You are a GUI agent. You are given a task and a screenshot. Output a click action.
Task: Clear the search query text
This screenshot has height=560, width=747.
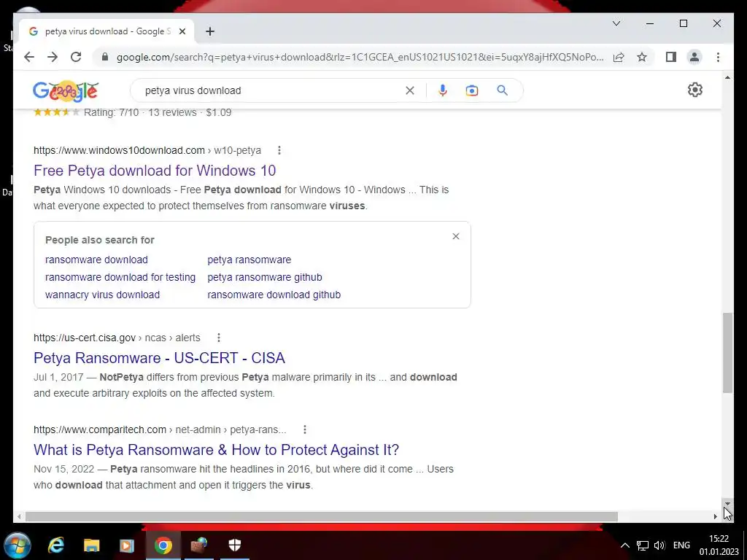pyautogui.click(x=410, y=90)
